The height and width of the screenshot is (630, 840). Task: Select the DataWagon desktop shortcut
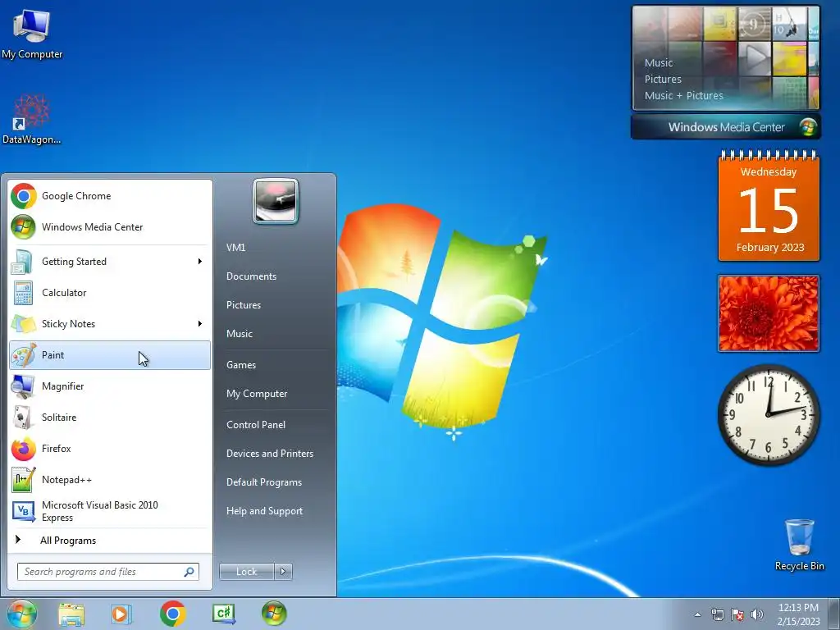pos(32,120)
